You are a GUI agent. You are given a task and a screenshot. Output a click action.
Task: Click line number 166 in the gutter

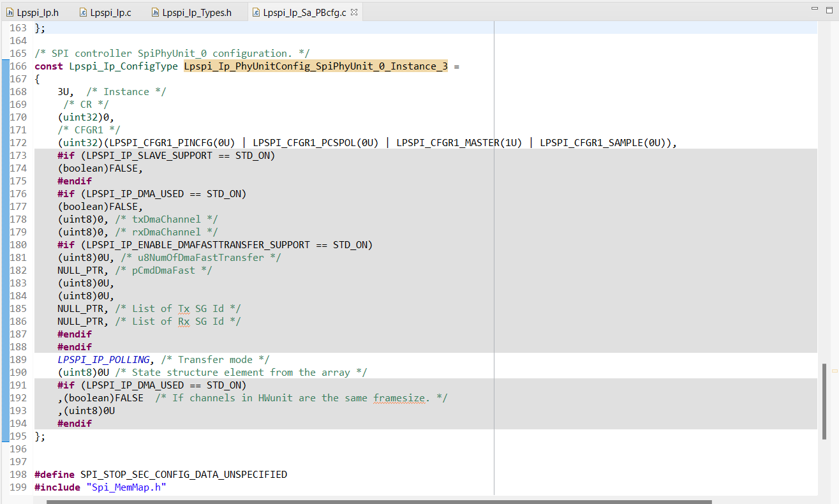17,66
